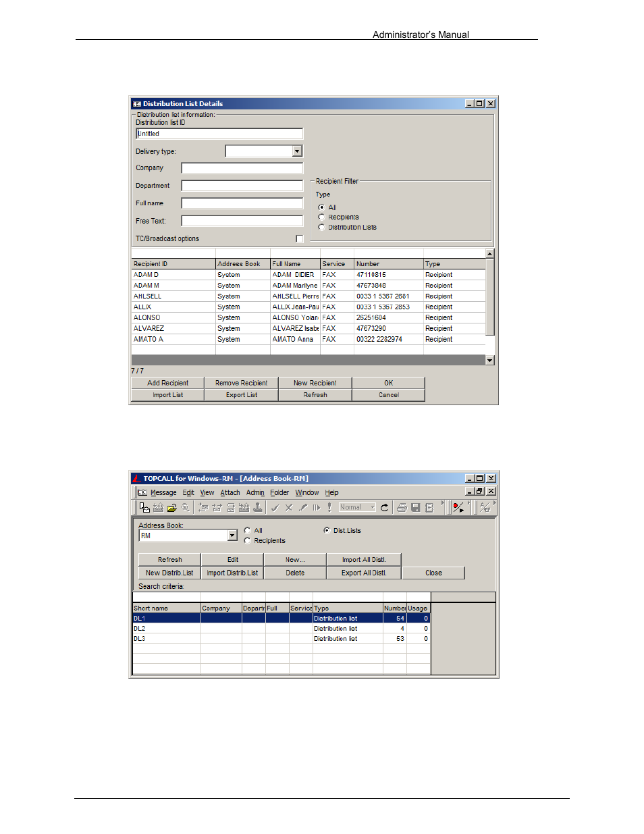Screen dimensions: 644x834
Task: Open the View menu
Action: click(x=207, y=493)
